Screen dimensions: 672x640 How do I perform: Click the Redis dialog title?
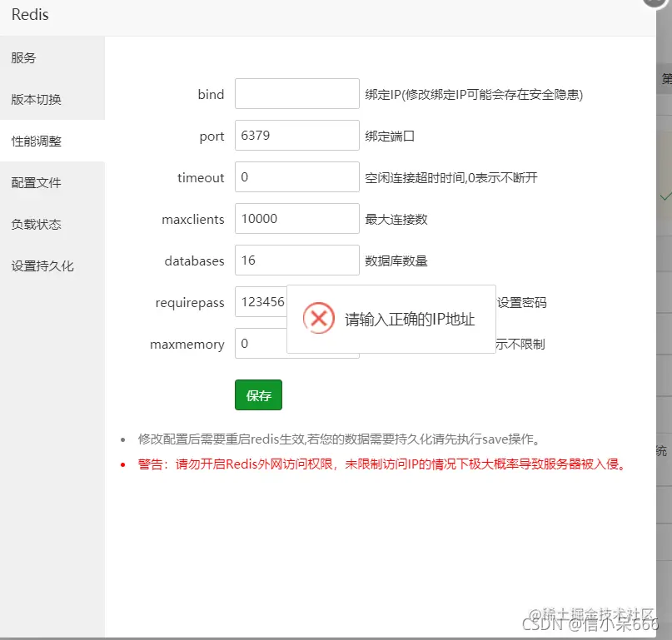click(x=29, y=15)
